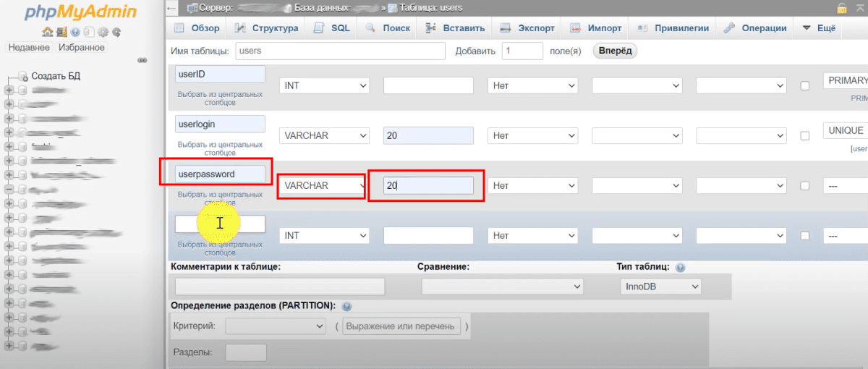Screen dimensions: 868x369
Task: Click the chain link icon in sidebar
Action: [x=142, y=60]
